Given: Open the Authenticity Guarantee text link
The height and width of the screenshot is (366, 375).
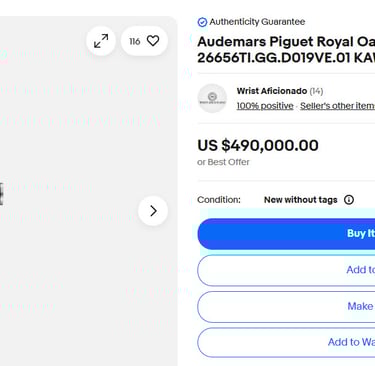Looking at the screenshot, I should 257,22.
